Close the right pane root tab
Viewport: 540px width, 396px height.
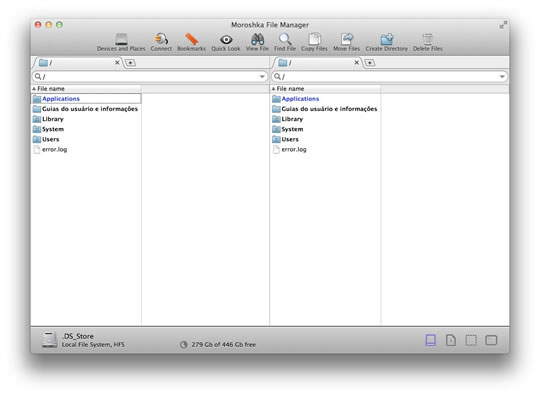tap(356, 62)
